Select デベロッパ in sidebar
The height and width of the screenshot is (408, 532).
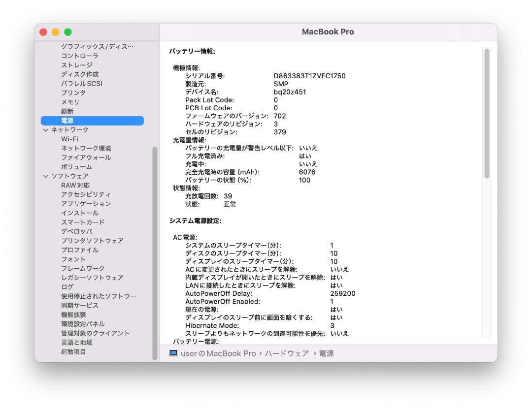[77, 231]
